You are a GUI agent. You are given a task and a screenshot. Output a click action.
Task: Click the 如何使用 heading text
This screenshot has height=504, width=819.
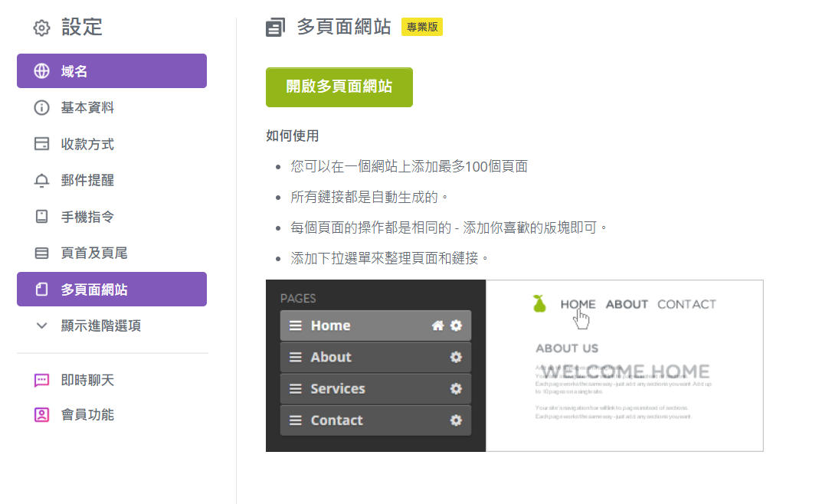coord(292,136)
